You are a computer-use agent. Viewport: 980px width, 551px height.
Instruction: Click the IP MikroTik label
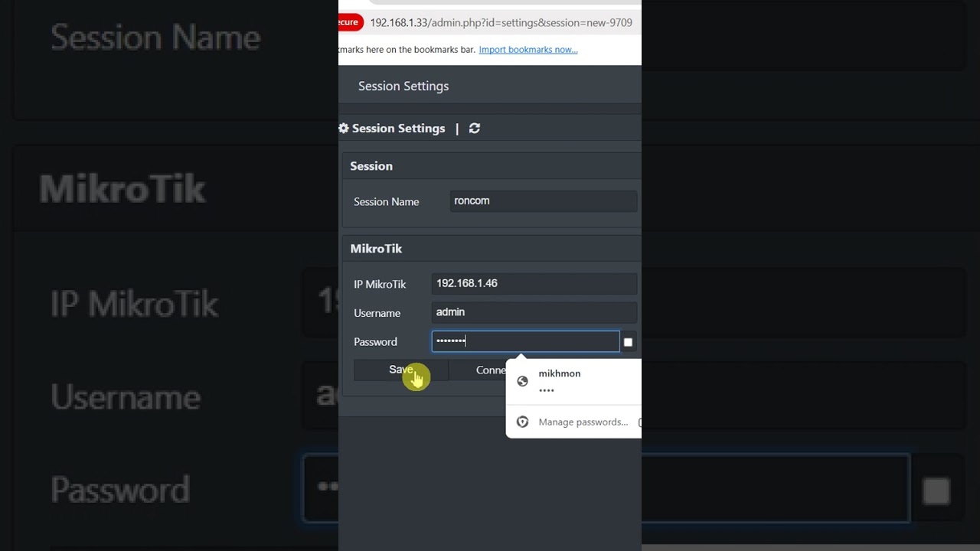380,284
